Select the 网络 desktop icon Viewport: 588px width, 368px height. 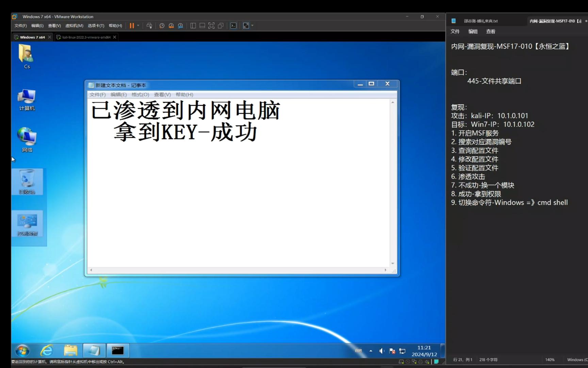click(27, 140)
